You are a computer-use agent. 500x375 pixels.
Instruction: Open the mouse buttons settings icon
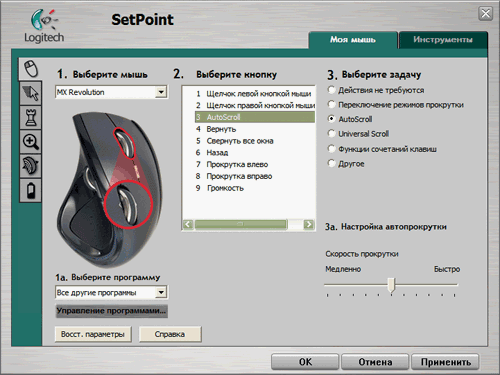31,69
